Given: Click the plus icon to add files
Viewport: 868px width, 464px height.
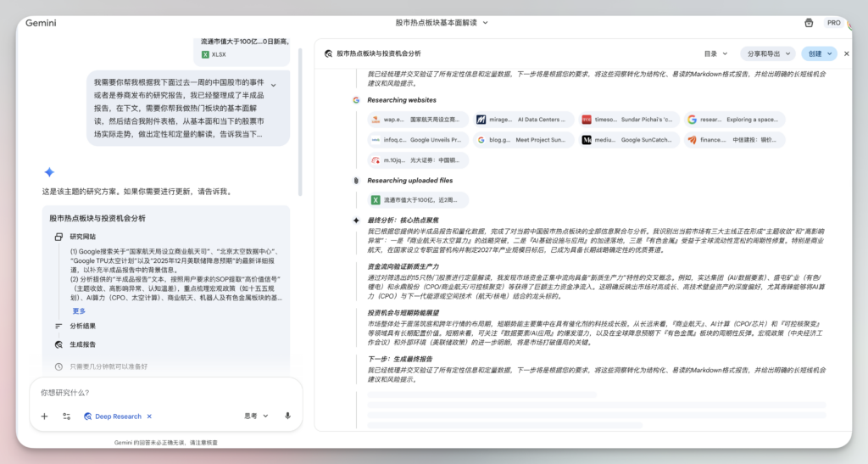Looking at the screenshot, I should (44, 416).
